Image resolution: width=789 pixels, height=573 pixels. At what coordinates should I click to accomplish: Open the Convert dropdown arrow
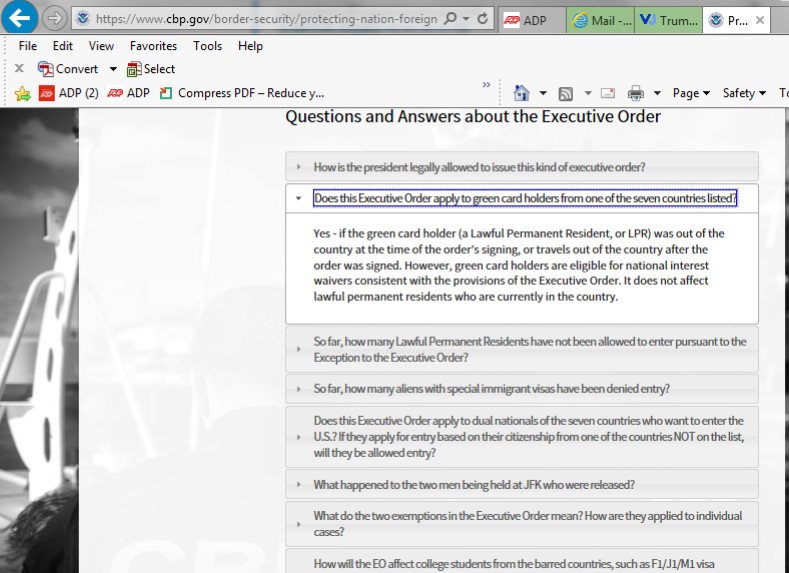(x=113, y=69)
